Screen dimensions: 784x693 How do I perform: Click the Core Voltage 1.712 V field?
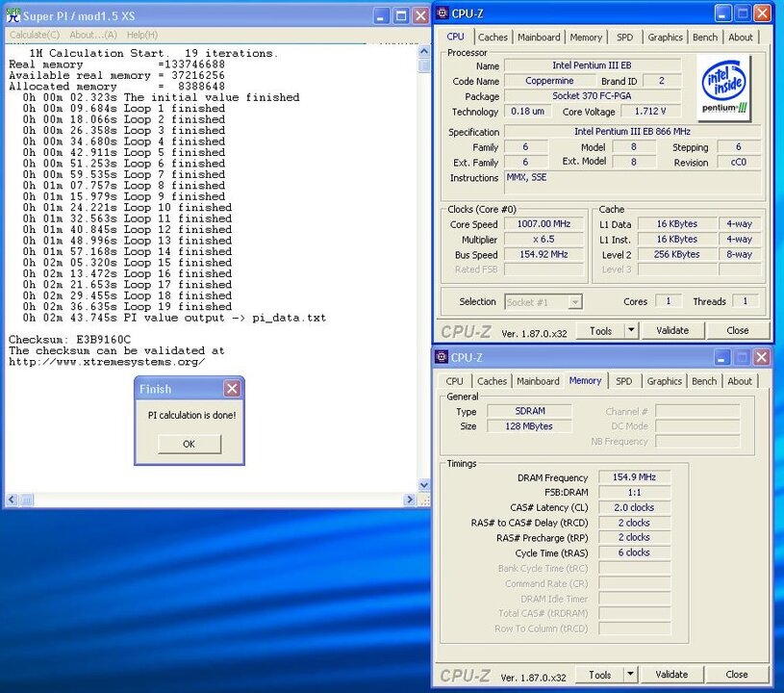click(x=650, y=111)
